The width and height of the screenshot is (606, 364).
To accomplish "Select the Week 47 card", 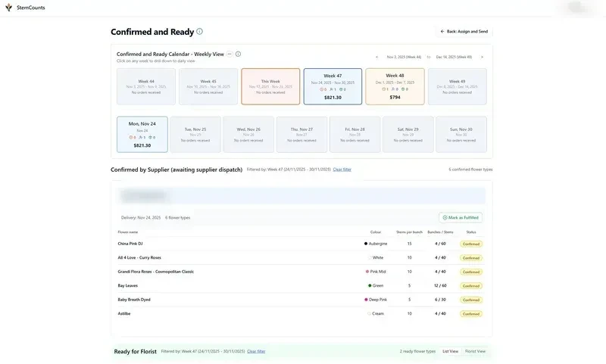I will pos(333,86).
